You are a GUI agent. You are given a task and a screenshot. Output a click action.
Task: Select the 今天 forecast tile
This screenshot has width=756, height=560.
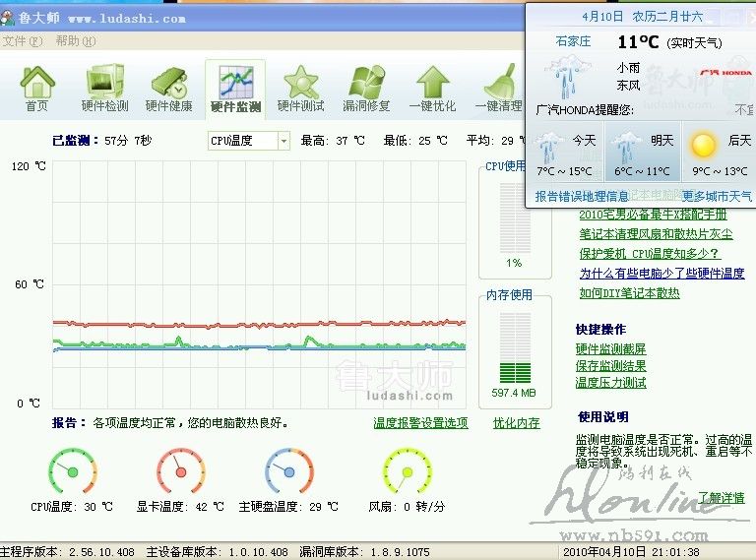[564, 152]
